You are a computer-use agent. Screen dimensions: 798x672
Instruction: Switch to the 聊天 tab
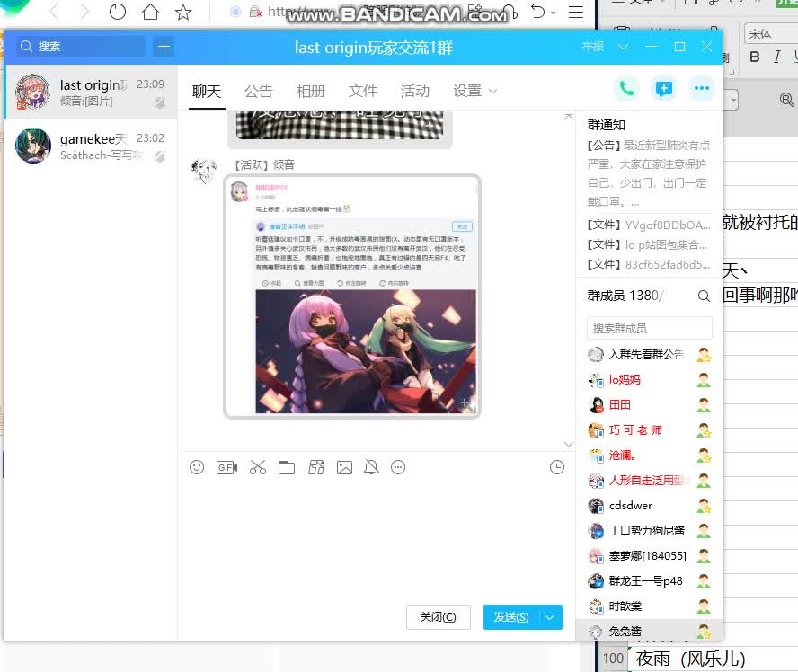pos(207,91)
